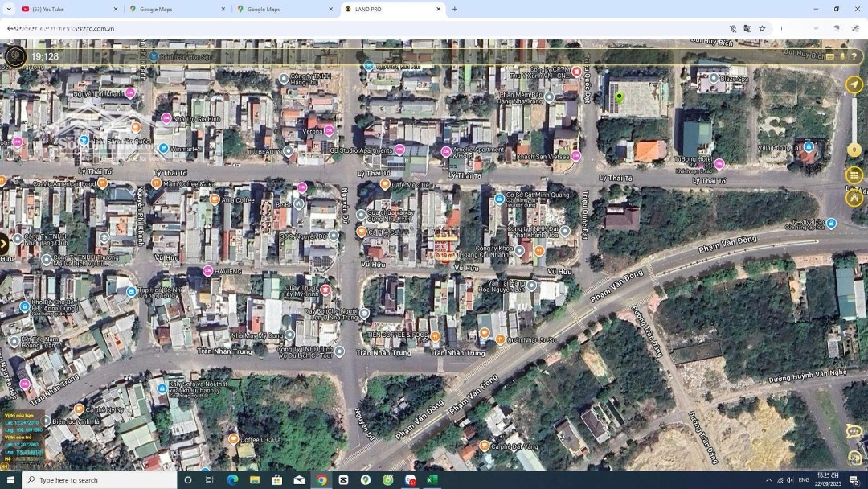This screenshot has width=868, height=489.
Task: Open the grid layers icon on right
Action: (854, 175)
